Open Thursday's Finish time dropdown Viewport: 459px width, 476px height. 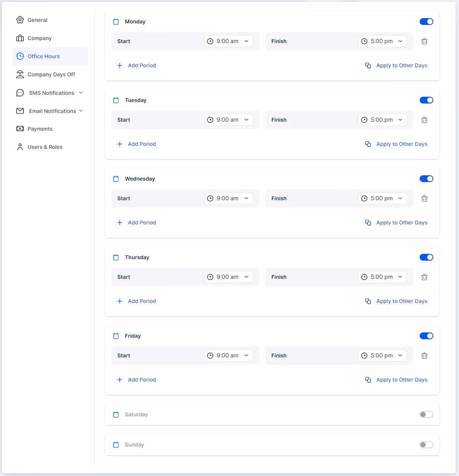(x=383, y=277)
